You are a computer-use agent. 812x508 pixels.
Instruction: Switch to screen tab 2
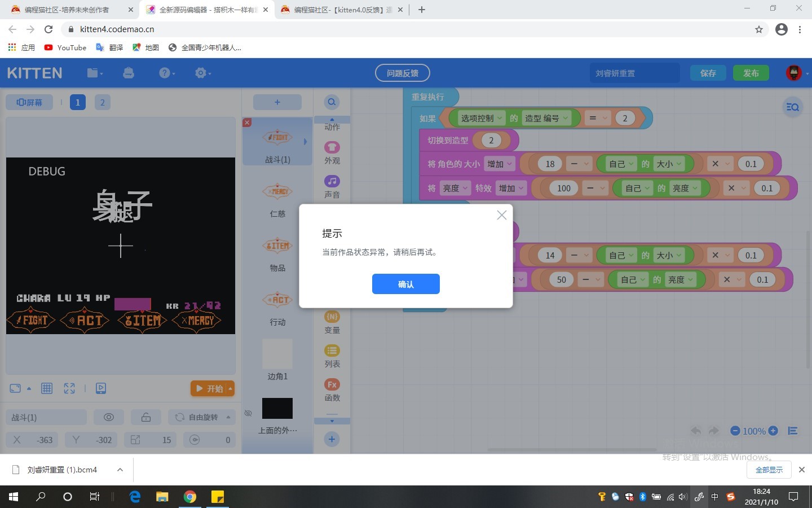pos(102,102)
